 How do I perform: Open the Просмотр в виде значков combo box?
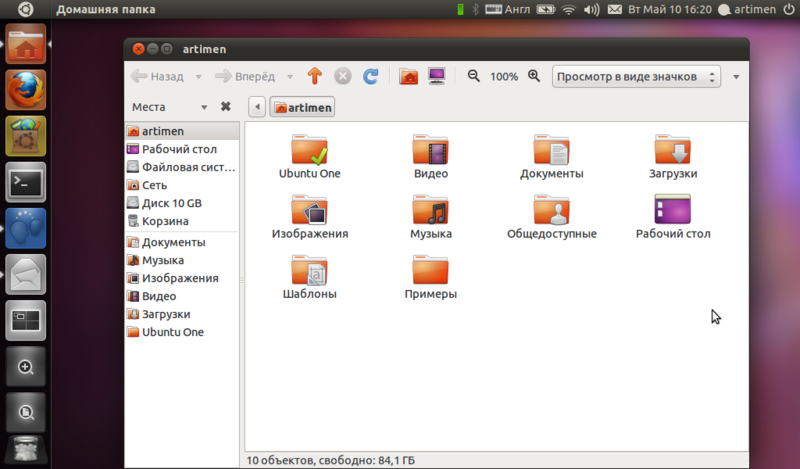(636, 77)
